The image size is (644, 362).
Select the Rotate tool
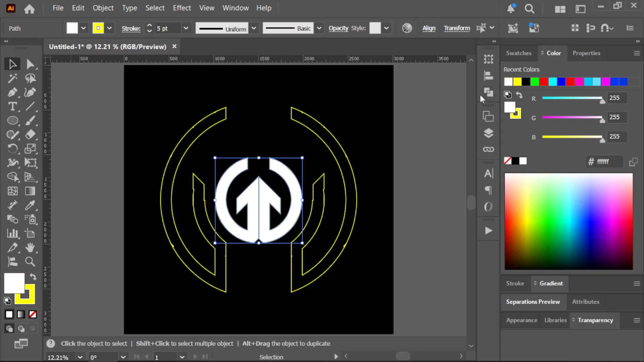(x=12, y=149)
